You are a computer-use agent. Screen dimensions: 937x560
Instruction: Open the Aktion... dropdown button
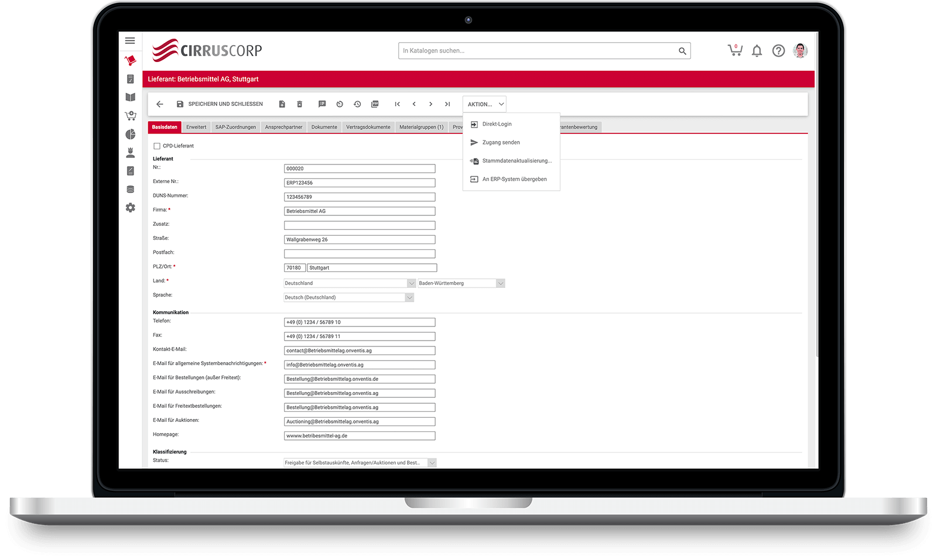pos(484,104)
